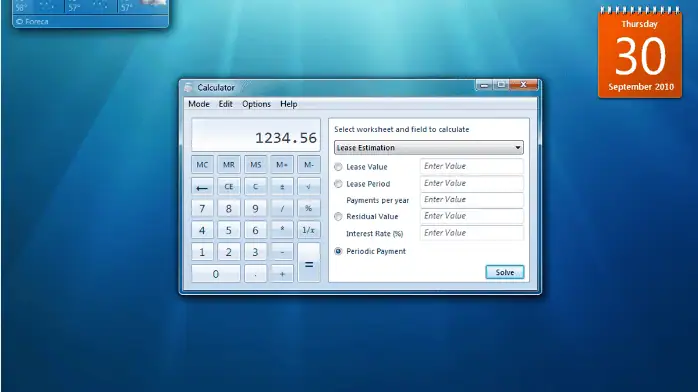698x392 pixels.
Task: Tap the number 8 key
Action: 229,208
